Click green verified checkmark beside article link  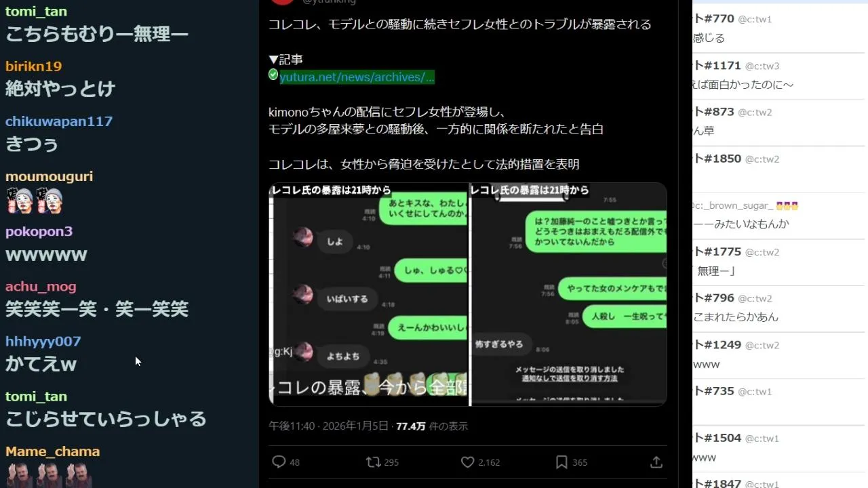273,75
